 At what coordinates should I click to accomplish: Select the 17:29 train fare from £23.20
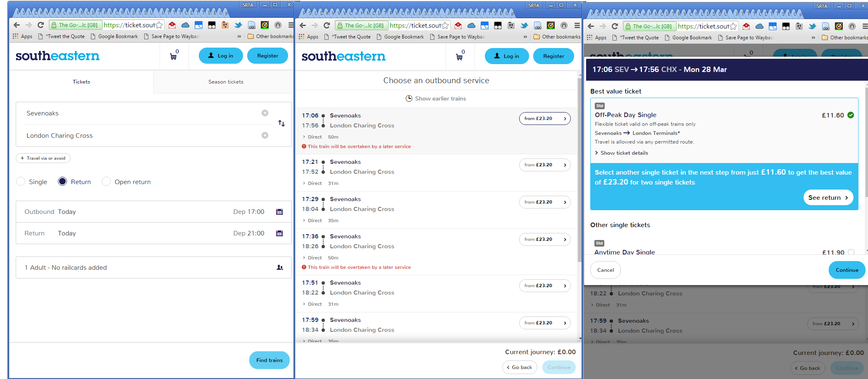click(544, 202)
